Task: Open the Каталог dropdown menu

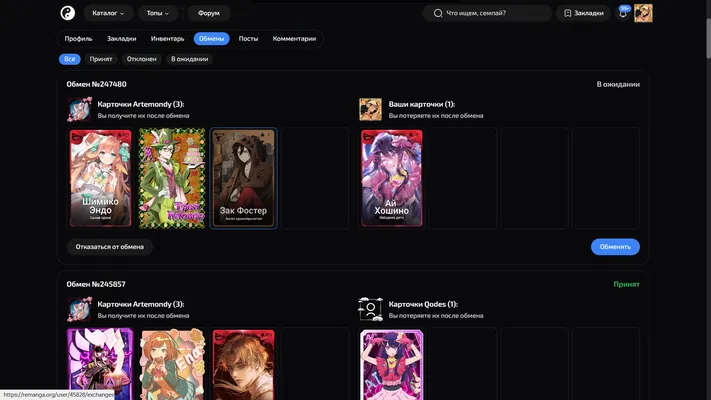Action: [108, 13]
